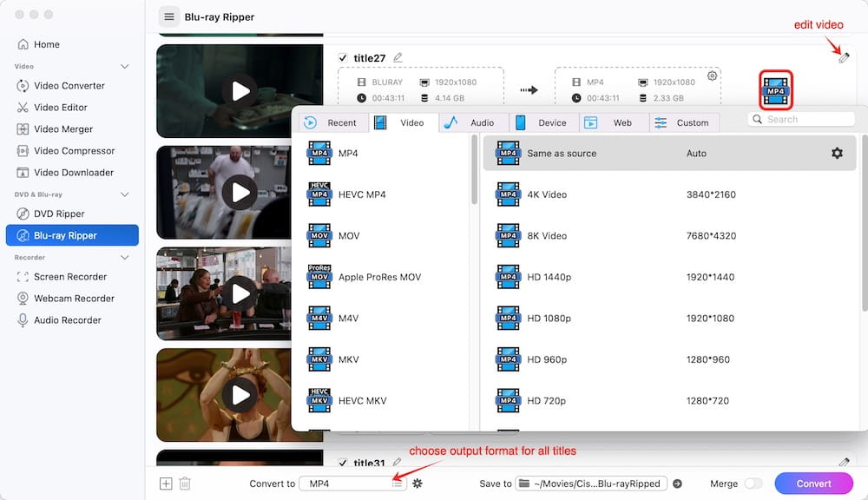This screenshot has width=868, height=500.
Task: Open conversion settings gear near Convert to
Action: pos(418,484)
